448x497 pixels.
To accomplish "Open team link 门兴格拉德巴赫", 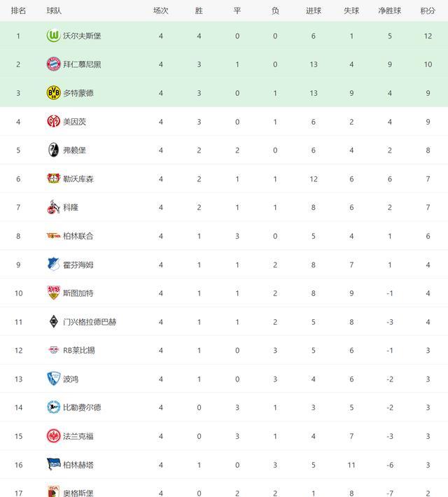I will (90, 322).
